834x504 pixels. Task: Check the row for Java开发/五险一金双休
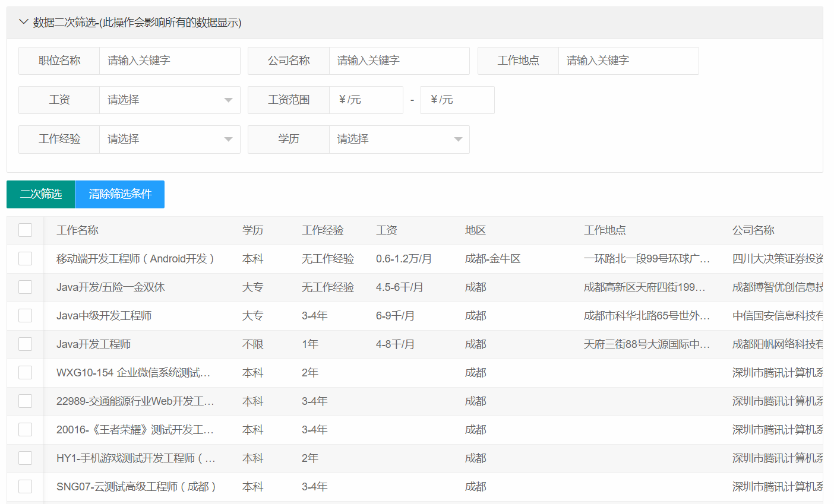[x=25, y=287]
